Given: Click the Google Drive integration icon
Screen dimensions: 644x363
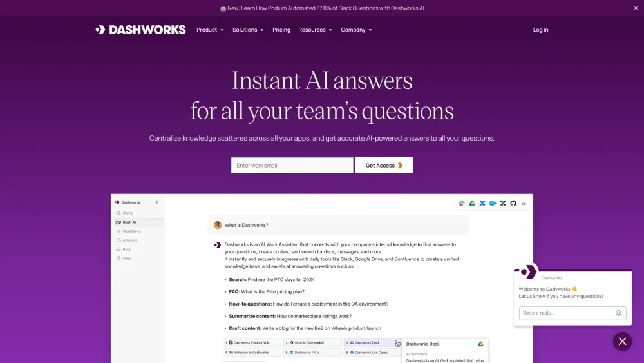Looking at the screenshot, I should tap(472, 203).
